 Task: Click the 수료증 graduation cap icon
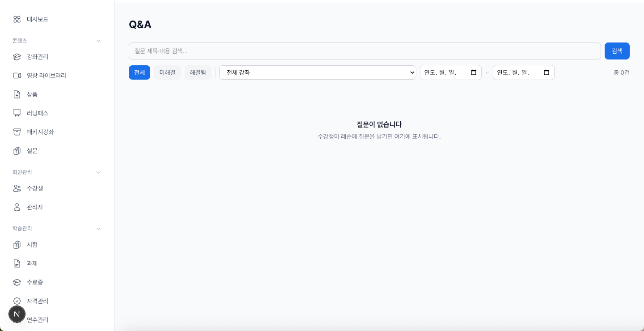point(17,282)
